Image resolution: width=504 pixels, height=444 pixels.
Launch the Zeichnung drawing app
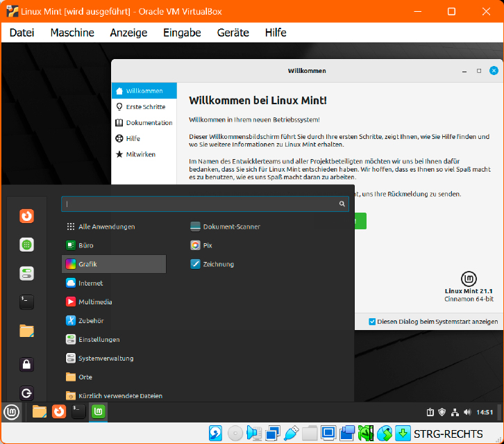point(212,264)
